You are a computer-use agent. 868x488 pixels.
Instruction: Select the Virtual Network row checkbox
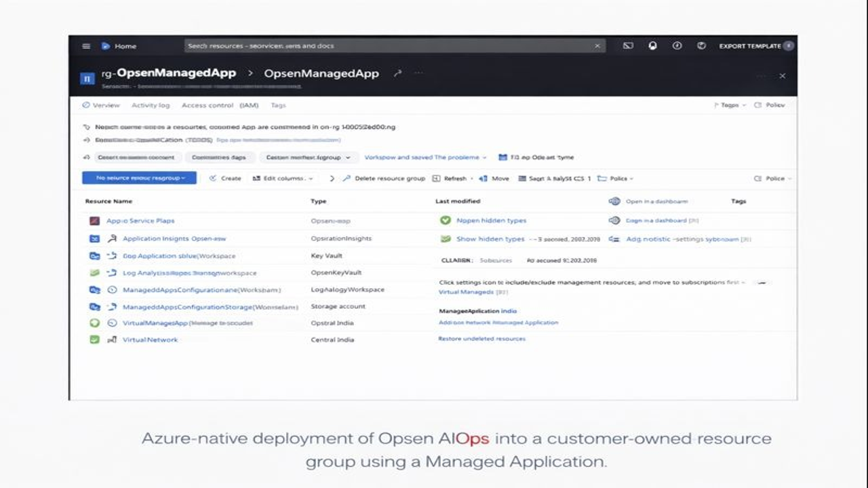click(x=95, y=339)
